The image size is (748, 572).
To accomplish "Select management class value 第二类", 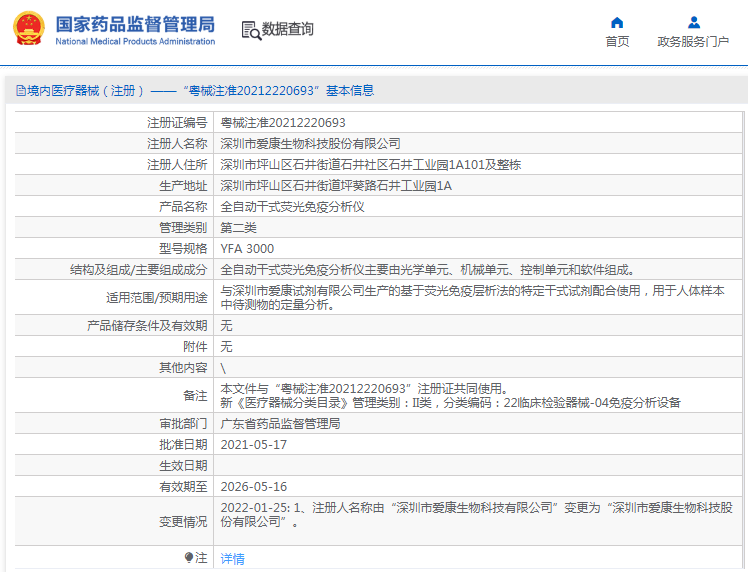I will click(x=239, y=228).
